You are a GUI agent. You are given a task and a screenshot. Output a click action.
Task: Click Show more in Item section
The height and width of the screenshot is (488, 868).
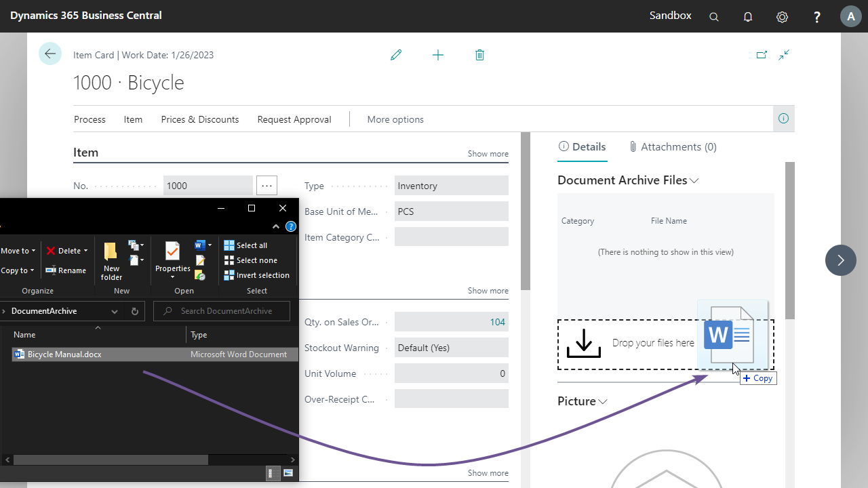click(488, 154)
